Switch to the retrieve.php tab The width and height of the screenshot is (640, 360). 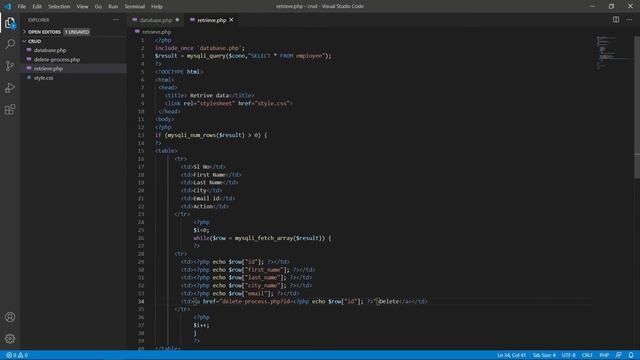point(211,20)
